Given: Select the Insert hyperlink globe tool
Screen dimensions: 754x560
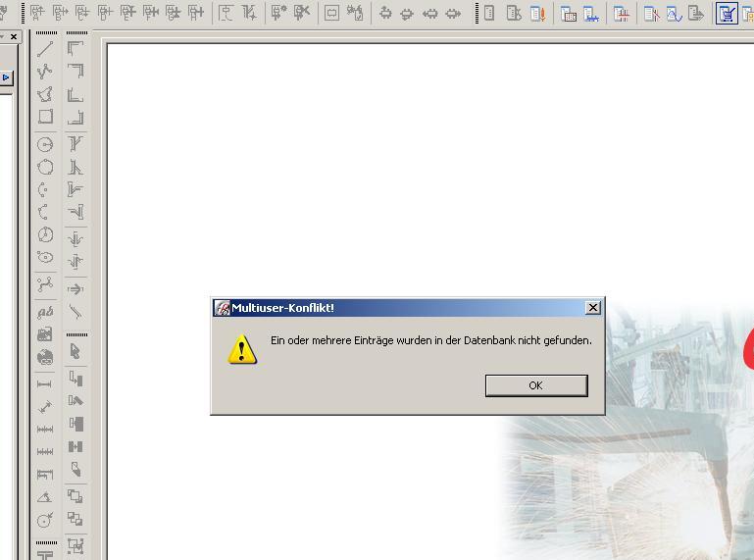Looking at the screenshot, I should (x=45, y=357).
